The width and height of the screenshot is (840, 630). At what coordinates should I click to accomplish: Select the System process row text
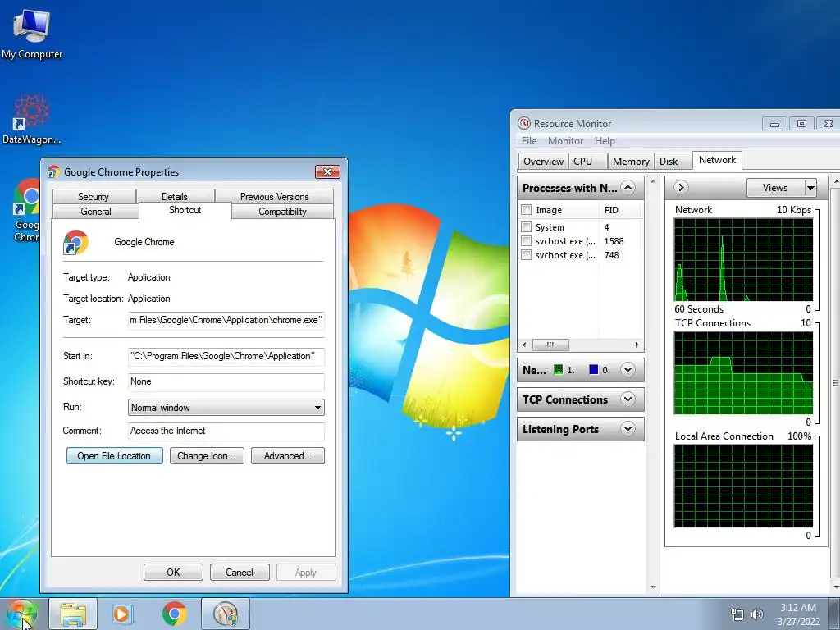pyautogui.click(x=550, y=227)
